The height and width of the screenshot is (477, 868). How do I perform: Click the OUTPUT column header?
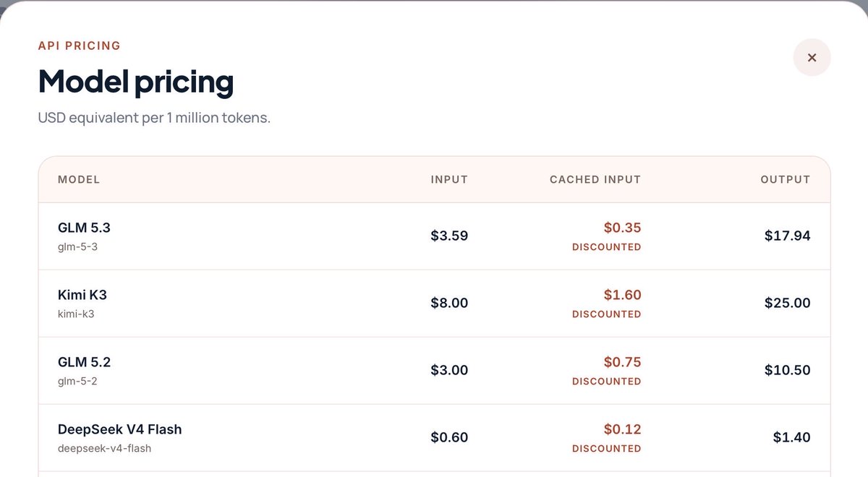786,179
